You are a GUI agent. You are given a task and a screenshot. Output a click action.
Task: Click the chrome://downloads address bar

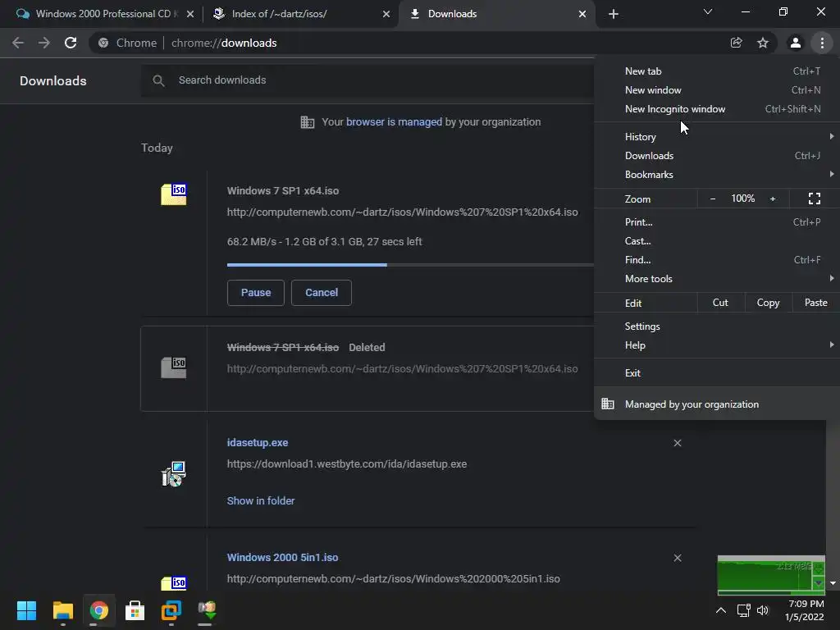[407, 43]
